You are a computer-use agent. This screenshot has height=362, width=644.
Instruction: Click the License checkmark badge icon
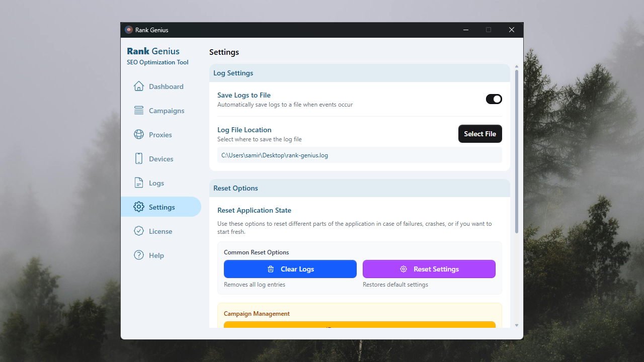[139, 231]
